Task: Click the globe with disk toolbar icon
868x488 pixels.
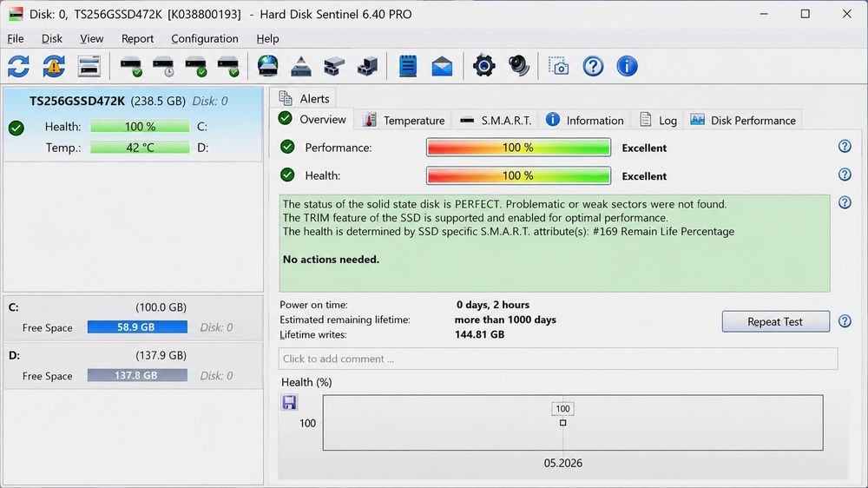Action: (x=267, y=67)
